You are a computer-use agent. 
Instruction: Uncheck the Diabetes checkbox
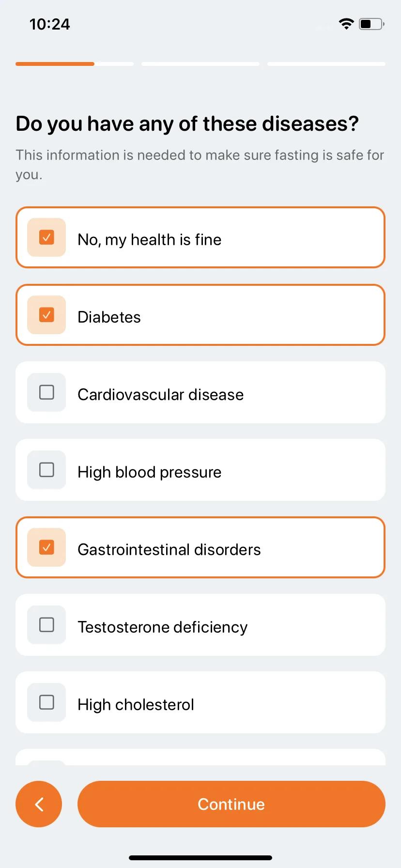[x=46, y=315]
